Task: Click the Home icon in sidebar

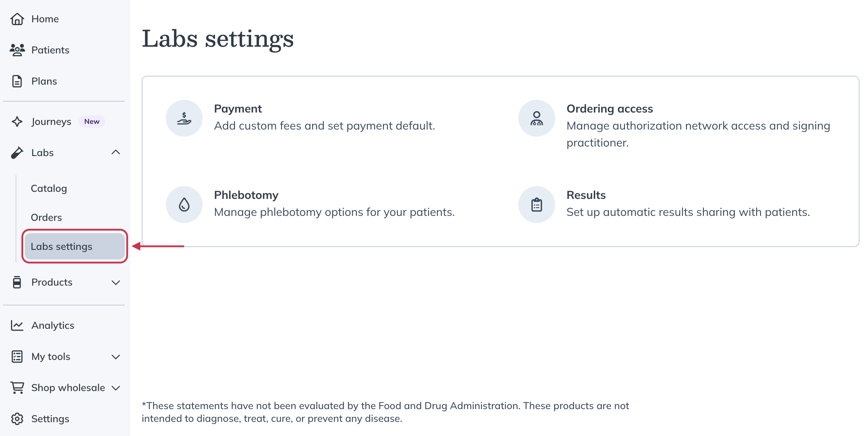Action: [17, 19]
